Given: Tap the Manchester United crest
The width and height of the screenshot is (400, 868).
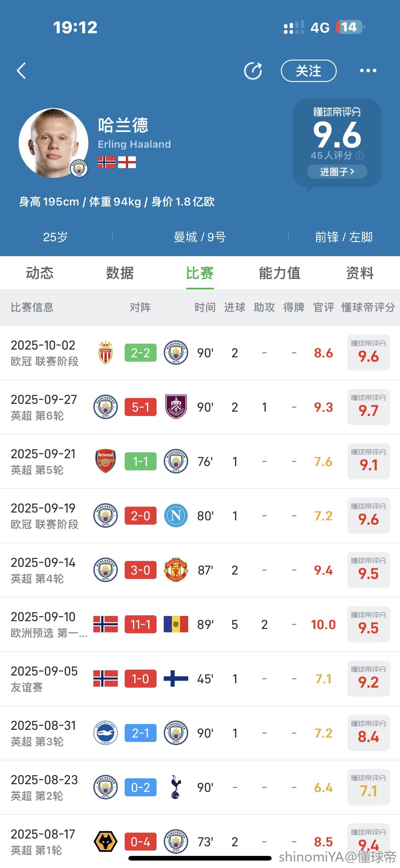Looking at the screenshot, I should [176, 570].
